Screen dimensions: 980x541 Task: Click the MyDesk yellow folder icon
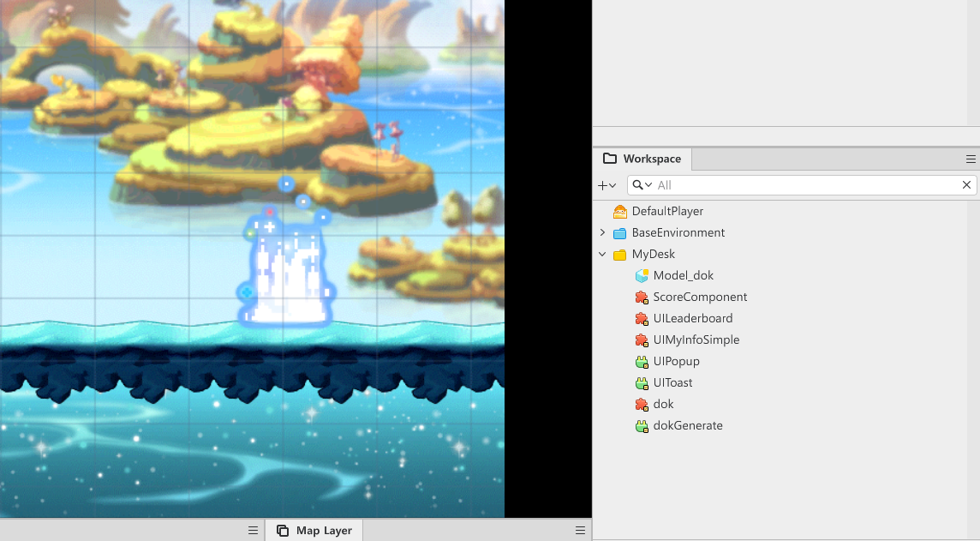(x=620, y=255)
